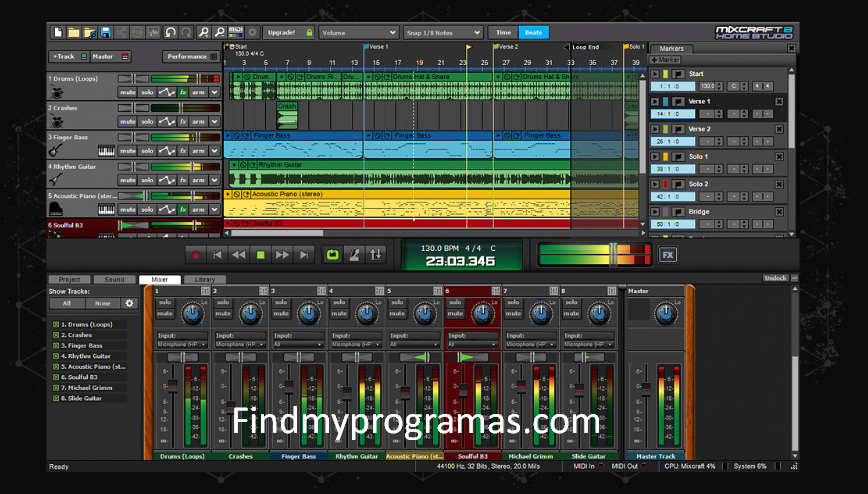This screenshot has height=494, width=868.
Task: Click the green Stop button
Action: [260, 255]
